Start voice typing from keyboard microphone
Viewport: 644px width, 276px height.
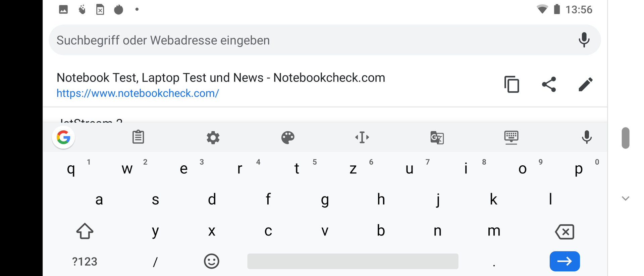tap(587, 137)
